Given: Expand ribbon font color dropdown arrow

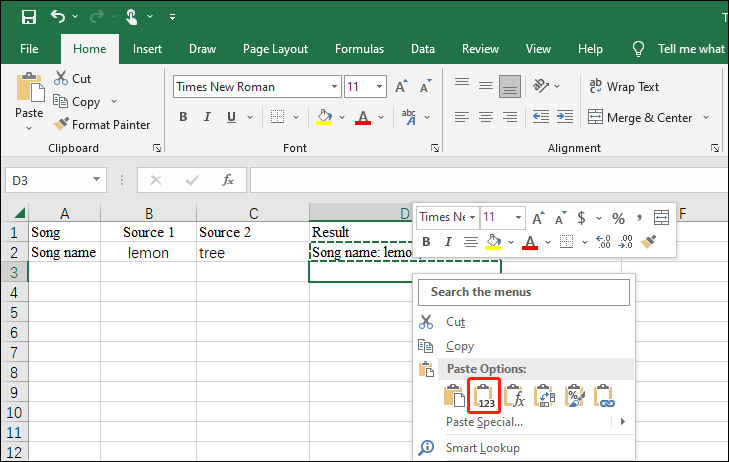Looking at the screenshot, I should pyautogui.click(x=381, y=117).
